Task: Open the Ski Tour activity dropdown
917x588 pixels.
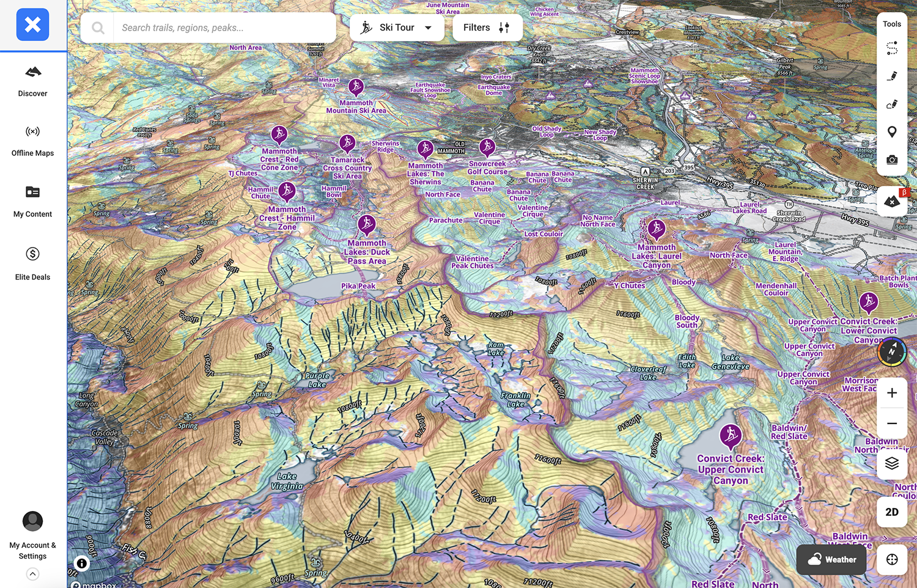Action: [x=397, y=28]
